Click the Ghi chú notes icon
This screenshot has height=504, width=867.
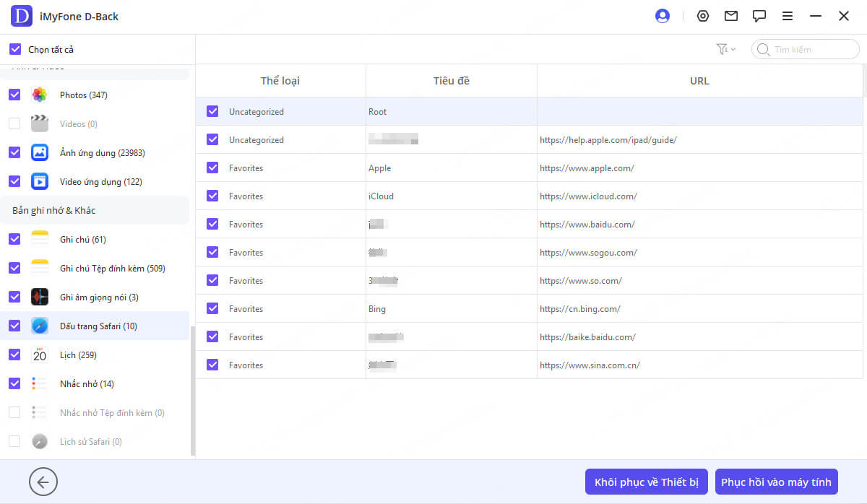point(40,239)
